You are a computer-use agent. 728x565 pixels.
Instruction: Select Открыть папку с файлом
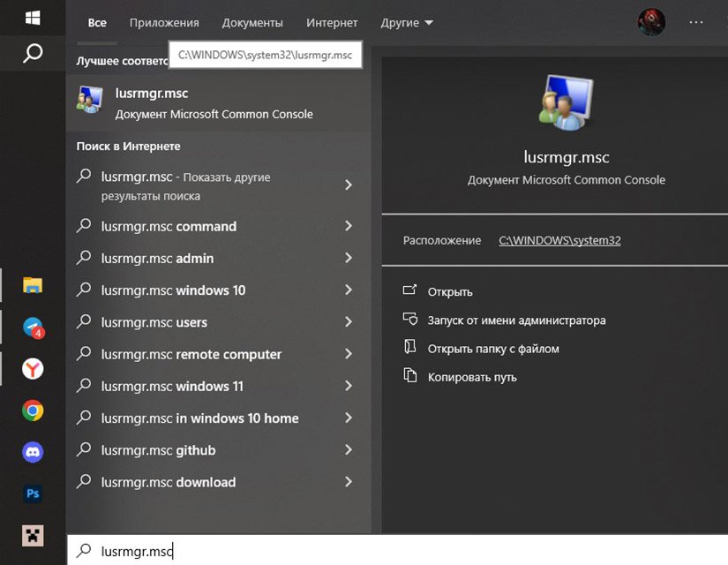click(x=493, y=349)
